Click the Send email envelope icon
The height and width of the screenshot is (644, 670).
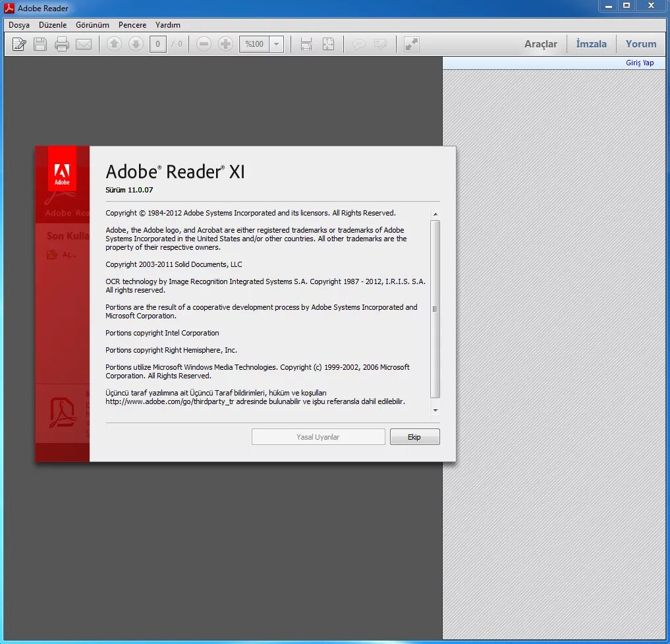(84, 44)
